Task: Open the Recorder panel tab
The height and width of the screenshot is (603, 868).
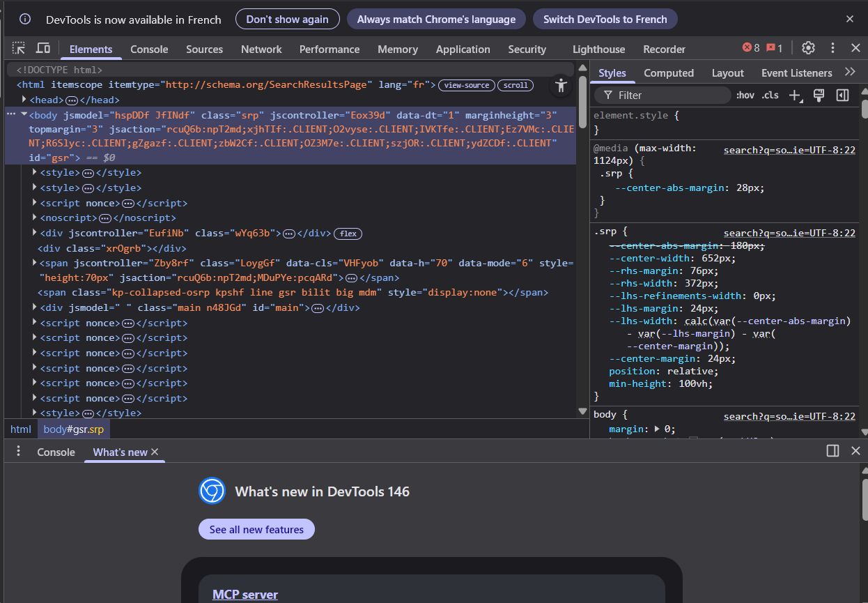Action: pos(664,49)
